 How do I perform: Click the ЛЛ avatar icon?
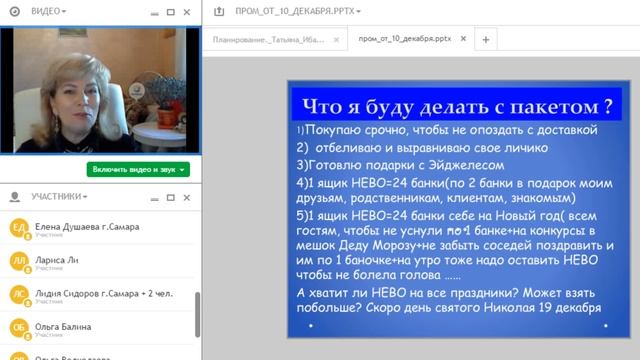click(x=20, y=262)
